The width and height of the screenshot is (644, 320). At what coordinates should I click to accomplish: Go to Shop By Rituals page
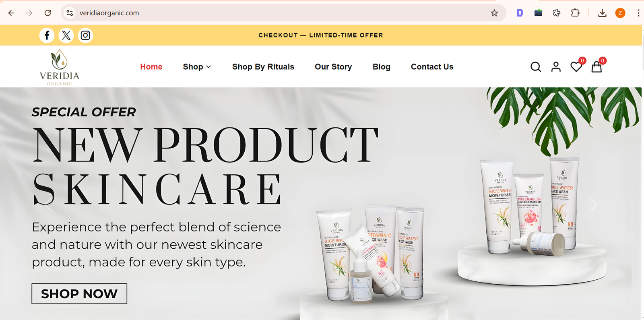(x=263, y=67)
